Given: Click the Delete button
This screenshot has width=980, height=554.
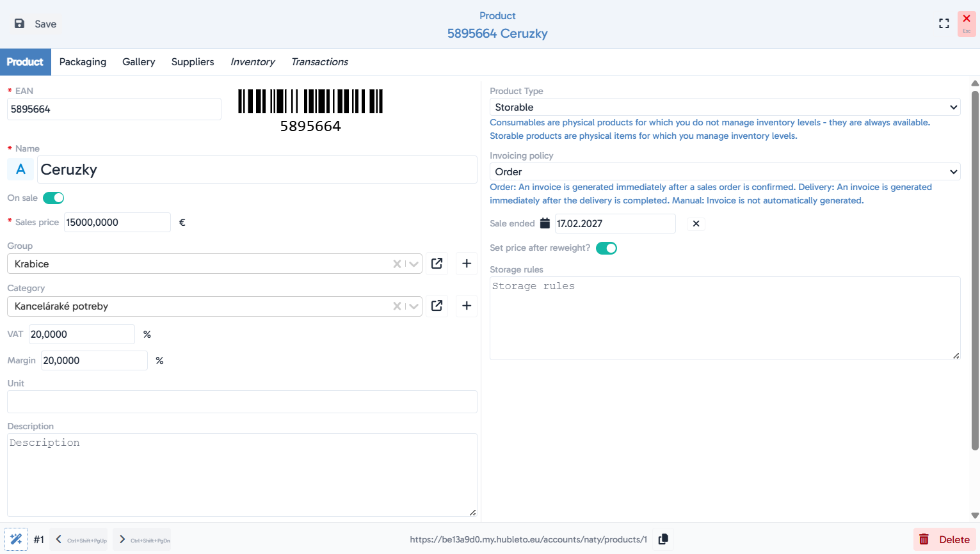Looking at the screenshot, I should (945, 539).
